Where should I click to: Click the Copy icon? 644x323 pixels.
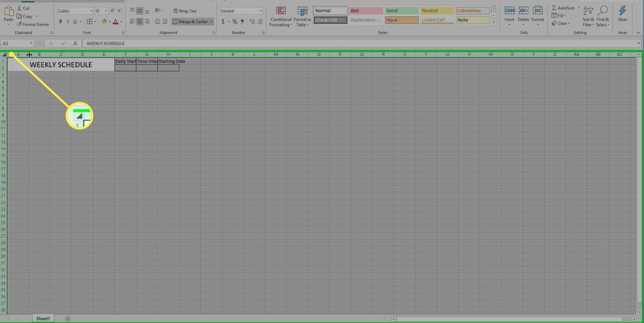[x=19, y=16]
